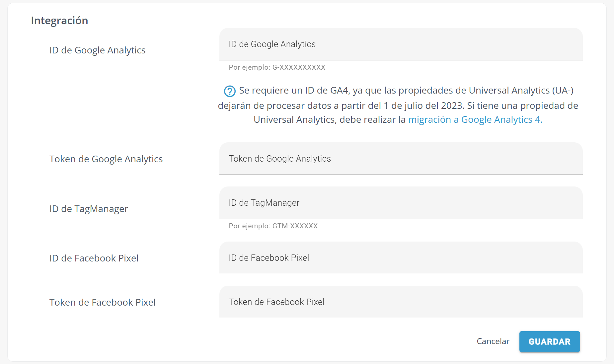Click the ID de Google Analytics label
614x364 pixels.
(x=97, y=50)
